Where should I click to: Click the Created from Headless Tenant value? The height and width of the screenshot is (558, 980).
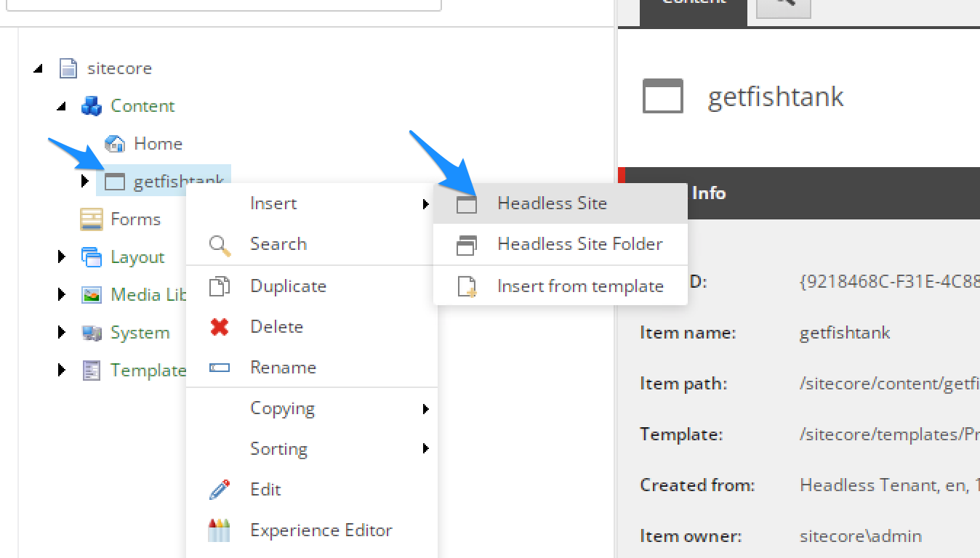point(890,485)
